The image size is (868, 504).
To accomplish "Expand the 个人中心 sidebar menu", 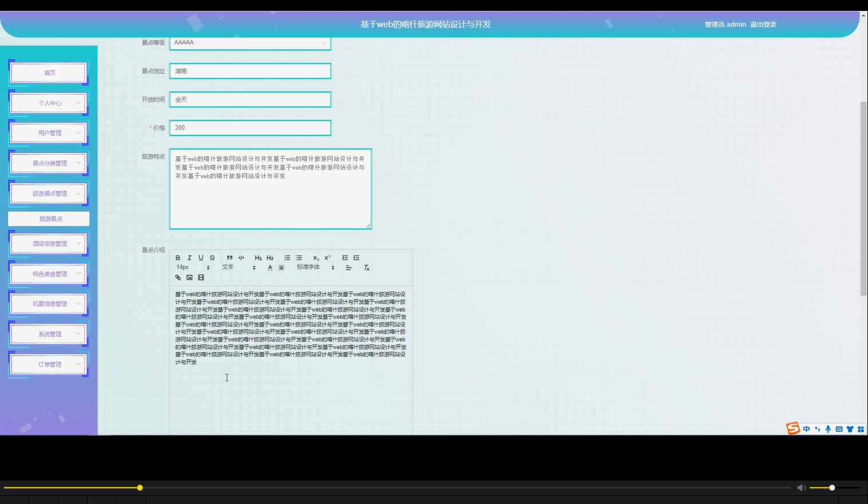I will (x=49, y=103).
